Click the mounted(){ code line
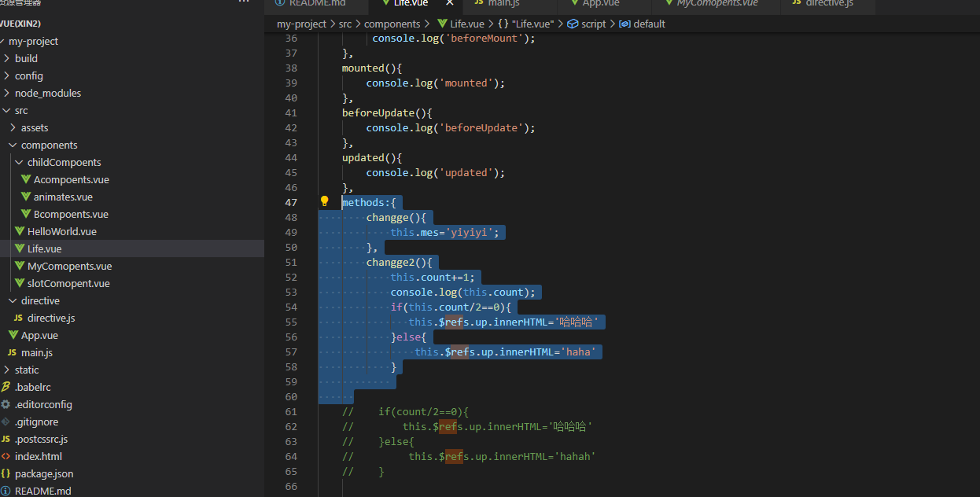This screenshot has width=980, height=497. pyautogui.click(x=372, y=68)
